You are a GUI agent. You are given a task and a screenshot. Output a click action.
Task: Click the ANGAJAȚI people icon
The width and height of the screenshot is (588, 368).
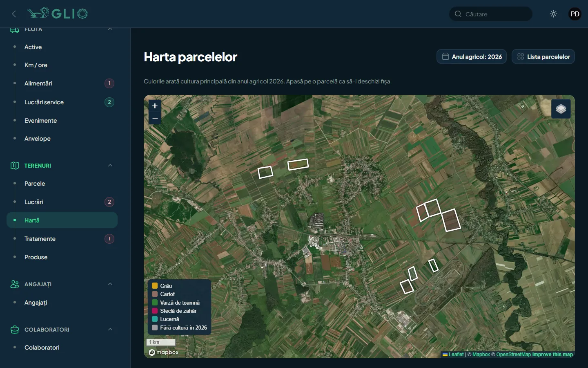[x=15, y=284]
